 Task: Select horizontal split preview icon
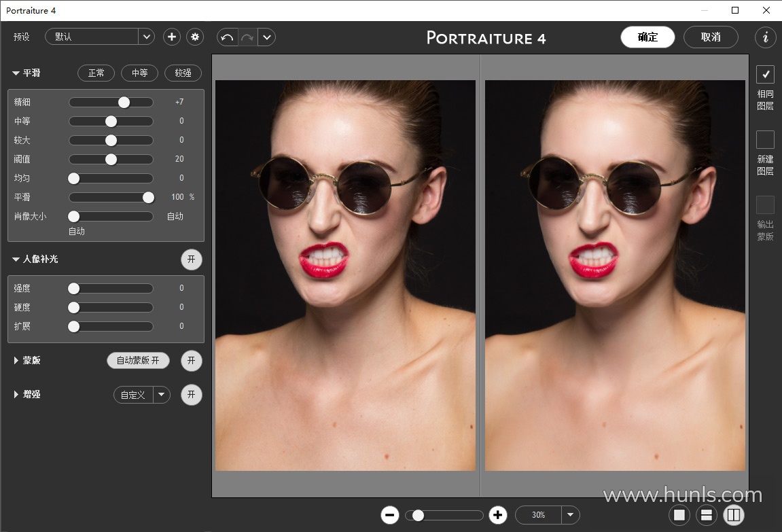(707, 515)
